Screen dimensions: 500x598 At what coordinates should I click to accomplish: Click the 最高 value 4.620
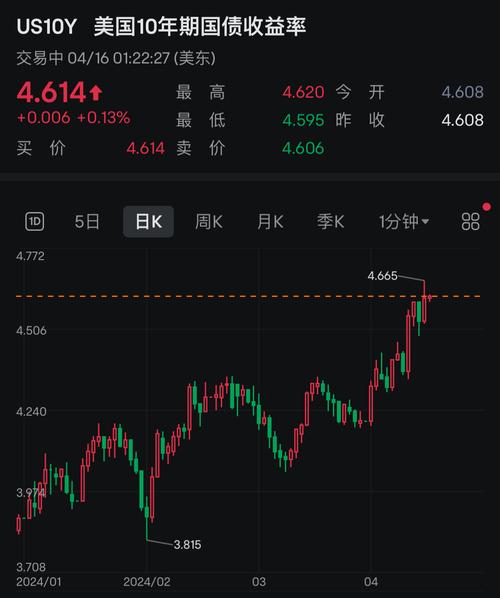[303, 92]
